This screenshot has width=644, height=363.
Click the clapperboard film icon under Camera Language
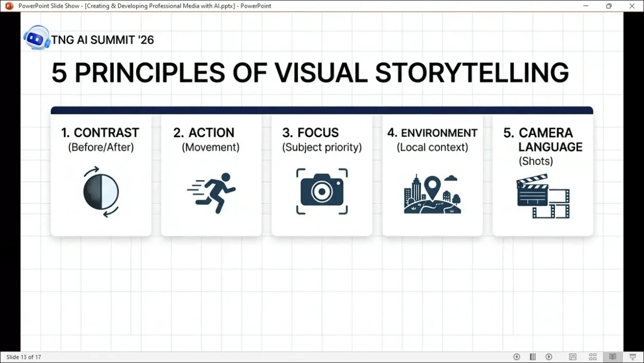pos(543,196)
